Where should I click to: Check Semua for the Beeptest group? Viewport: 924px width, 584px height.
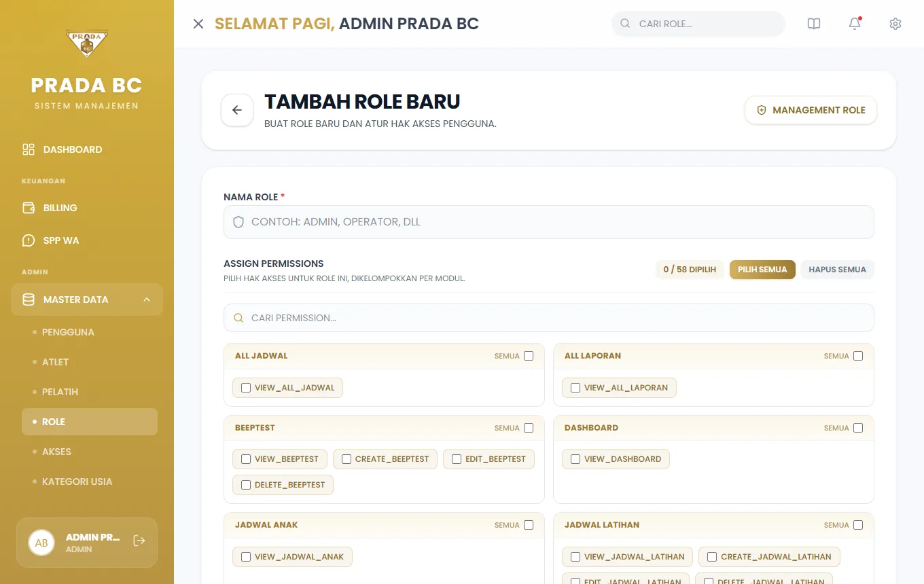(529, 428)
